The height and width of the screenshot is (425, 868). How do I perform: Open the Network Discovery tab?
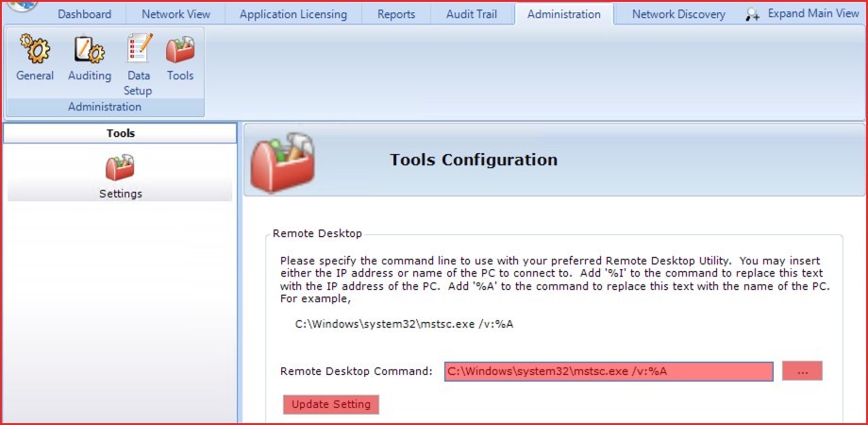678,14
